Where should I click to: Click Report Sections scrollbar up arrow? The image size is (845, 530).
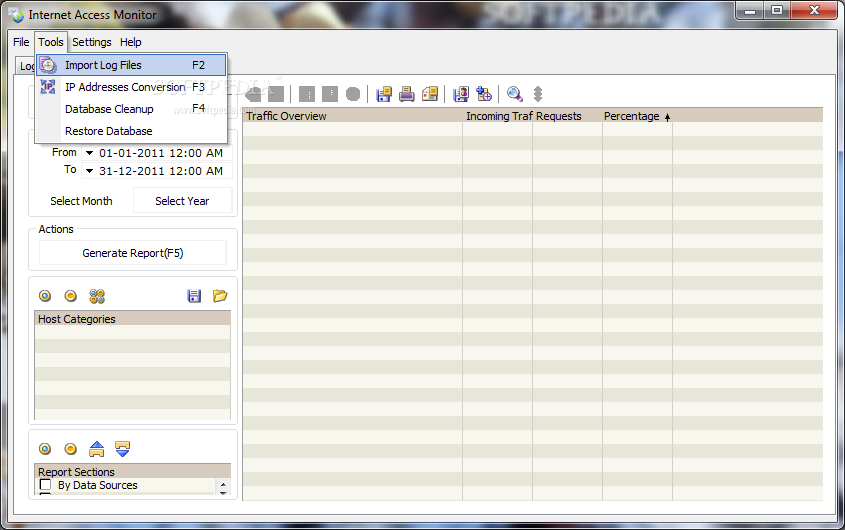(x=223, y=484)
